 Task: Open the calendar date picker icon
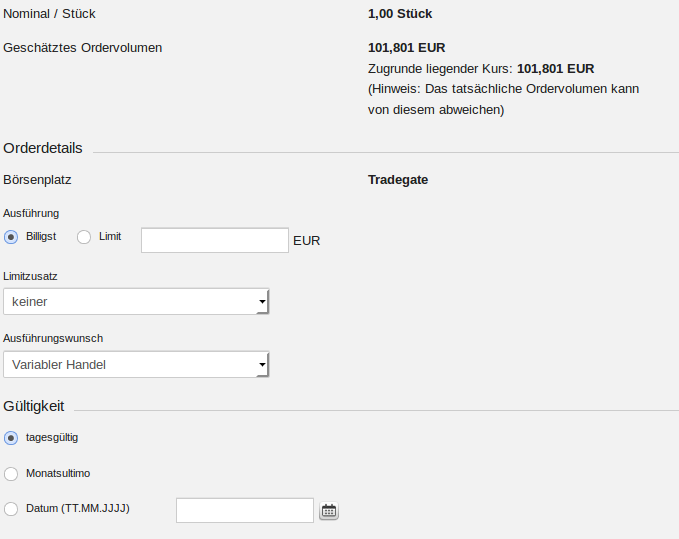click(329, 511)
